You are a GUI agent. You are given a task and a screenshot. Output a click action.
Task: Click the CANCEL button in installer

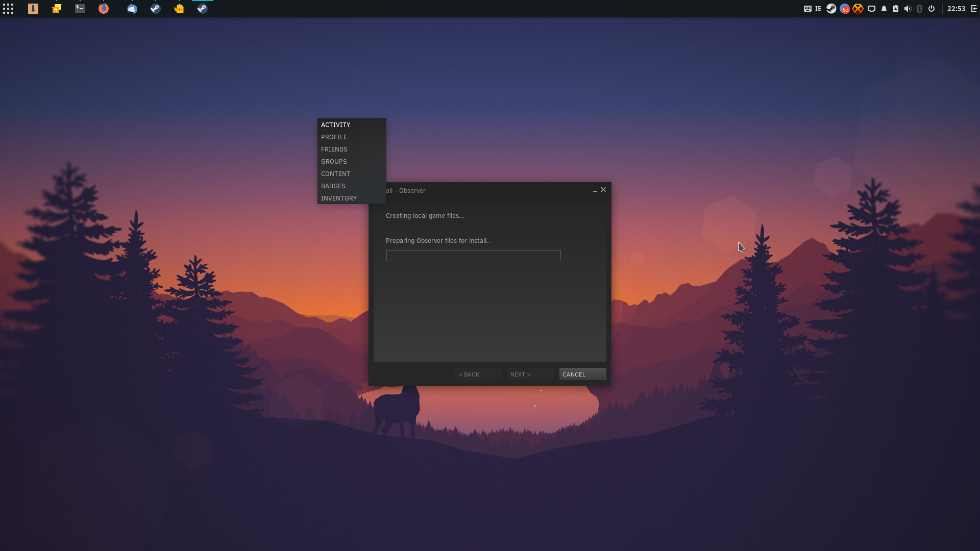coord(582,374)
